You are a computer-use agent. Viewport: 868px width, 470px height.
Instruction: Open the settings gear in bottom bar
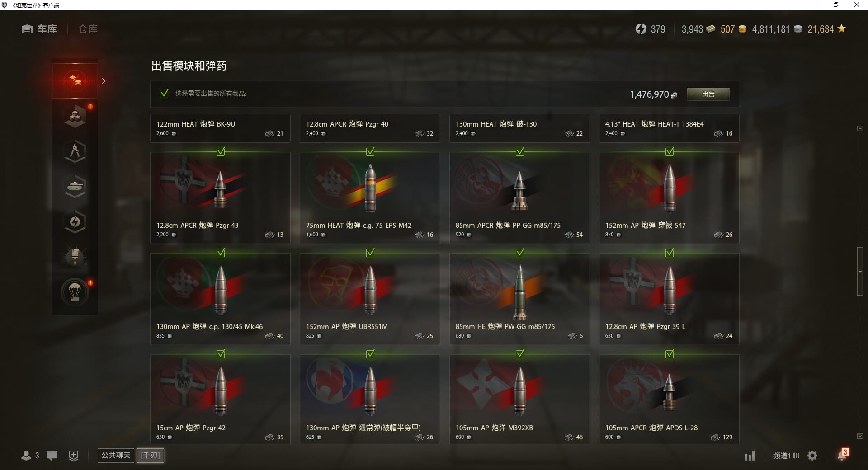coord(812,456)
